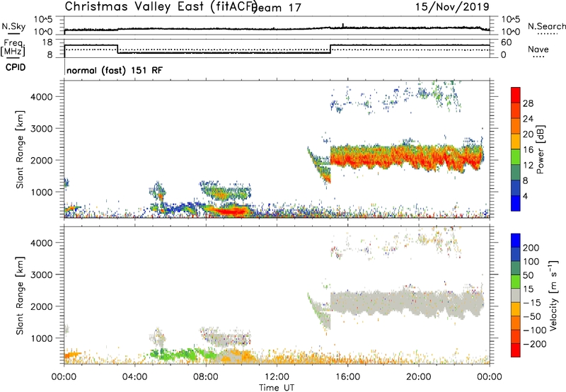The height and width of the screenshot is (392, 566).
Task: Click the orange segment of the power colorbar
Action: click(516, 126)
